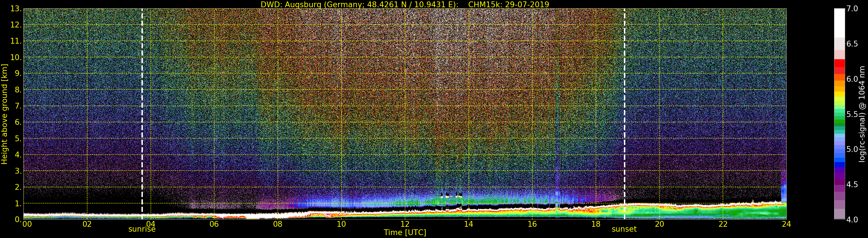
Task: Click height axis tick '1.'
Action: pos(18,203)
